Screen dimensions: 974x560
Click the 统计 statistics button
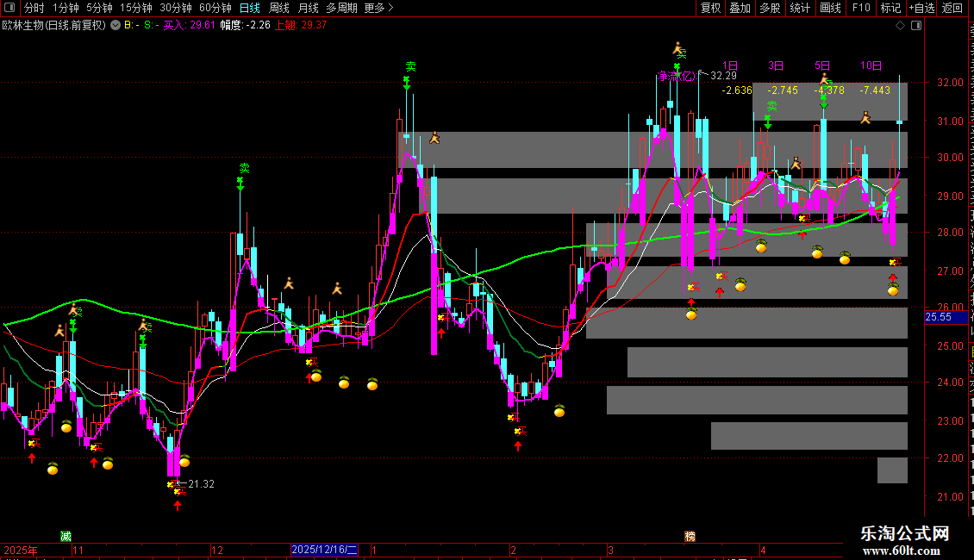point(800,8)
